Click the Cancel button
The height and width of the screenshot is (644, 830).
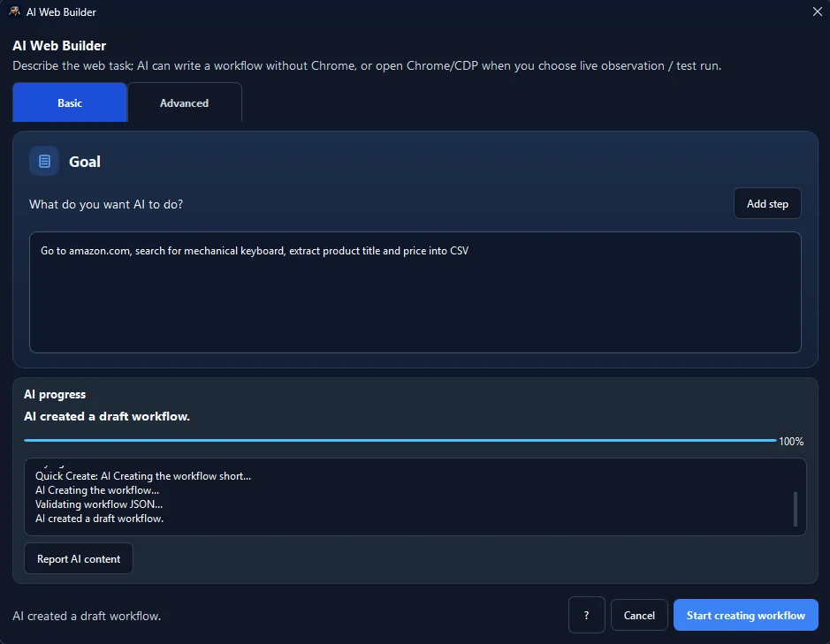(639, 615)
